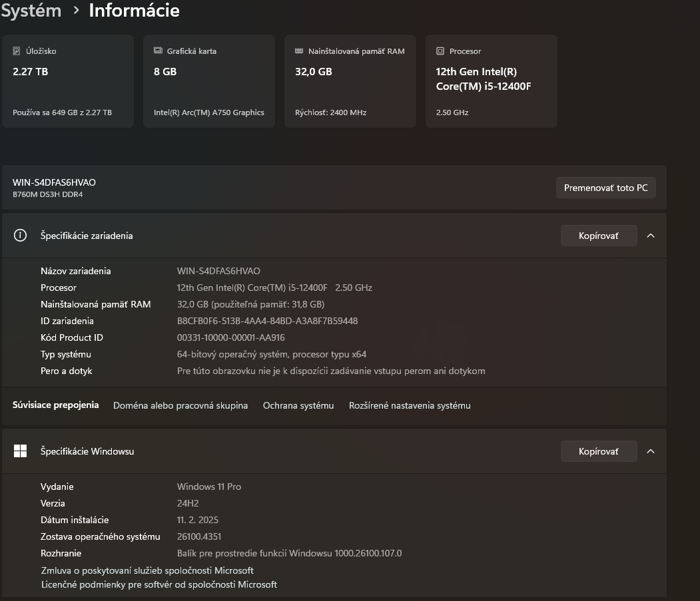This screenshot has height=601, width=700.
Task: Click the Špecifikácie Windowsu heading
Action: (87, 451)
